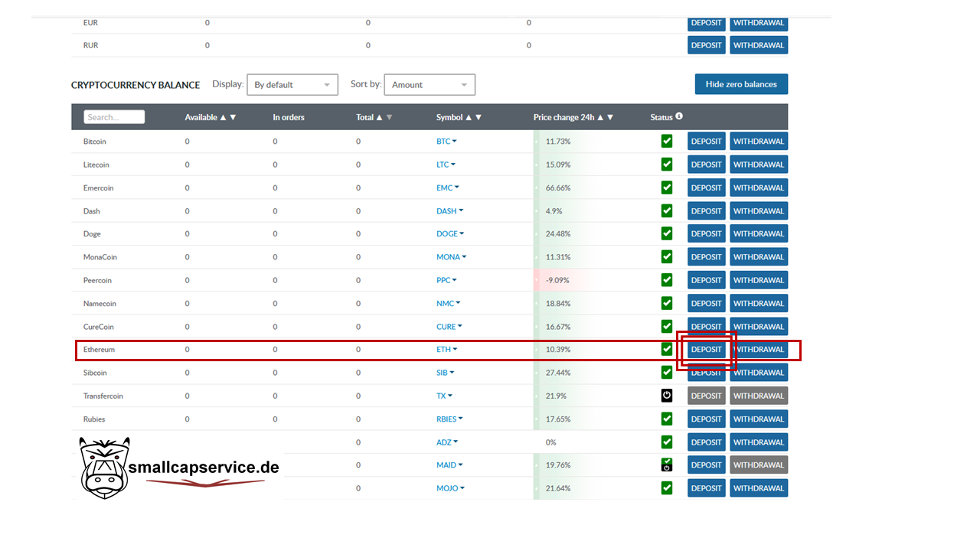
Task: Click the Rubies green status checkmark
Action: pos(667,419)
